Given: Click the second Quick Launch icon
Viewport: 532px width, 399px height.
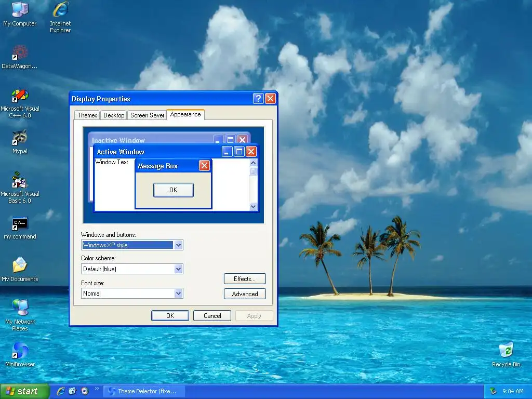Looking at the screenshot, I should coord(73,391).
